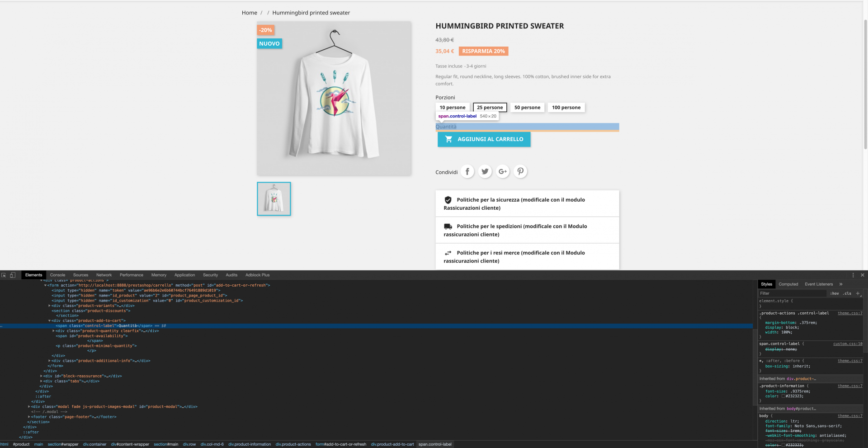Open the custom.css:10 source link
Viewport: 868px width, 448px height.
[848, 344]
